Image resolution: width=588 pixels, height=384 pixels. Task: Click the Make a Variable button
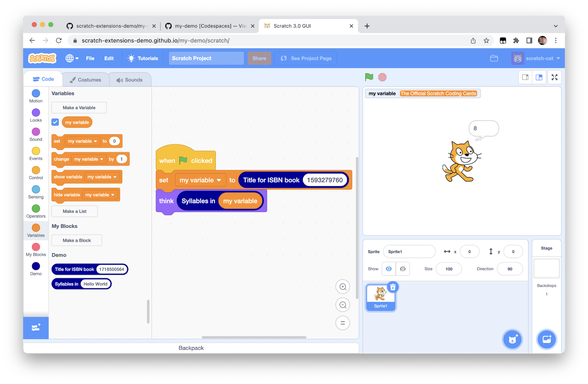coord(79,107)
